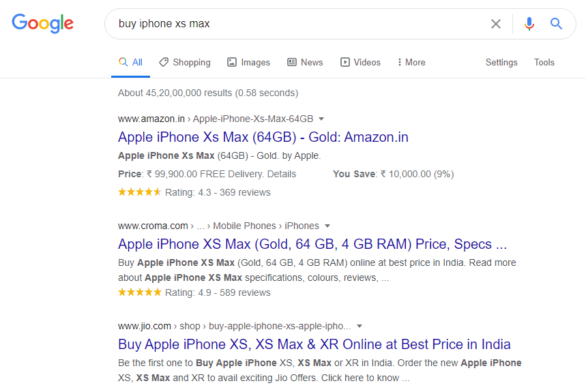Open the News tab
The height and width of the screenshot is (392, 586).
[x=305, y=62]
